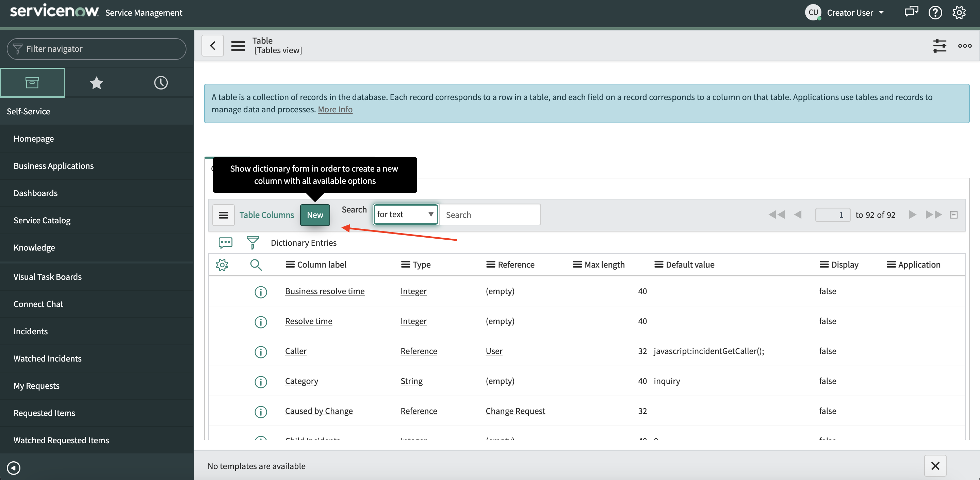Open Column label column menu

click(290, 265)
